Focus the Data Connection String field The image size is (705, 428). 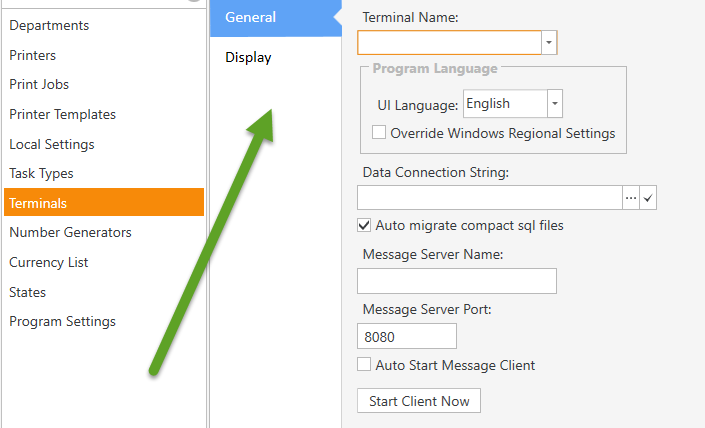(x=490, y=197)
